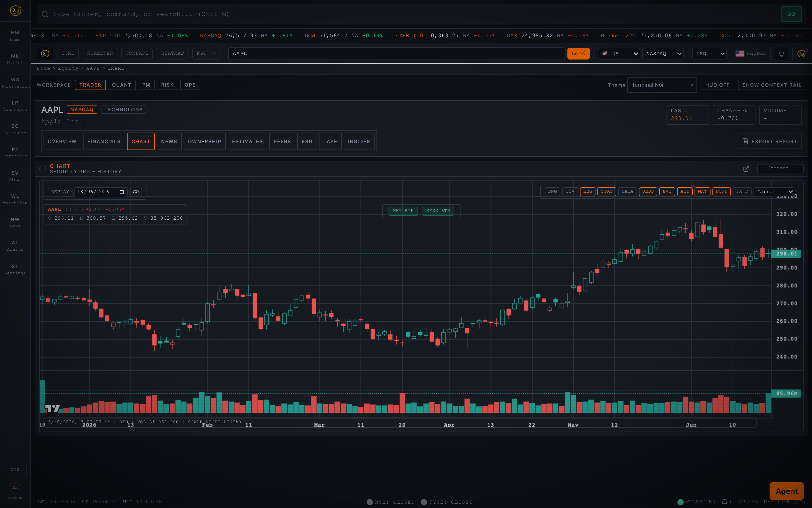Open NW News in the sidebar
812x508 pixels.
coord(15,222)
